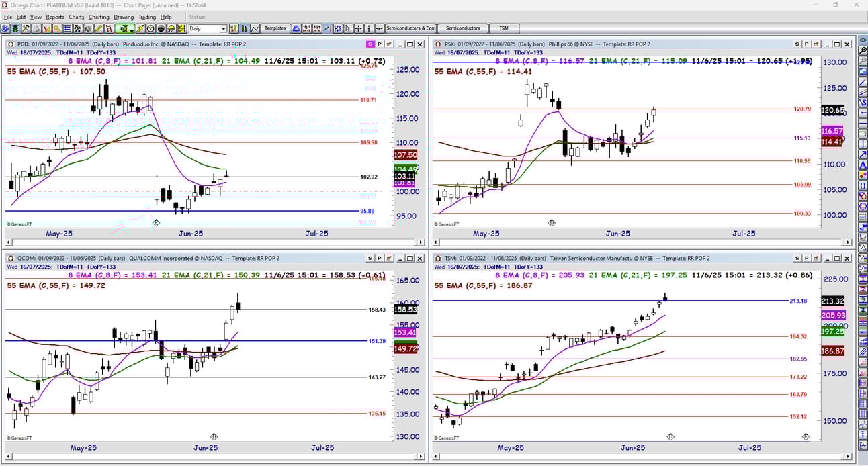Click the 120.79 level label on PSX chart
This screenshot has width=868, height=466.
pos(802,109)
